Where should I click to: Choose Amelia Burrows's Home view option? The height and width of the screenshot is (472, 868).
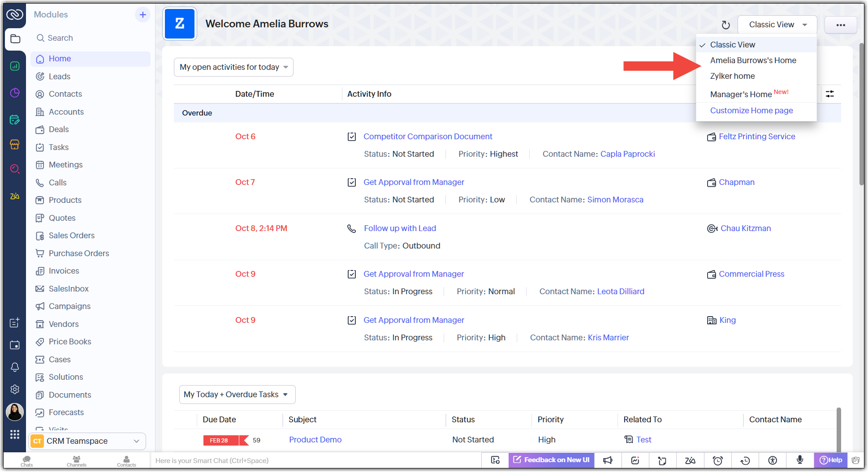[753, 60]
